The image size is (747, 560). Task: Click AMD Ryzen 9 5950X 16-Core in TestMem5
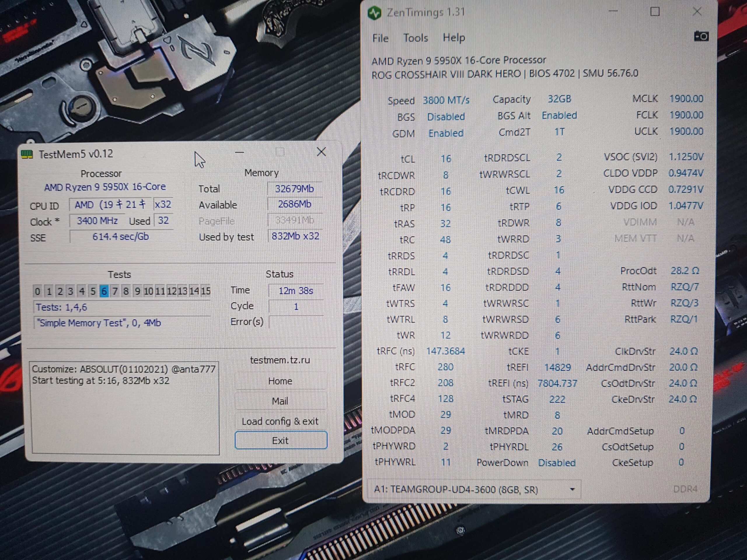click(105, 187)
